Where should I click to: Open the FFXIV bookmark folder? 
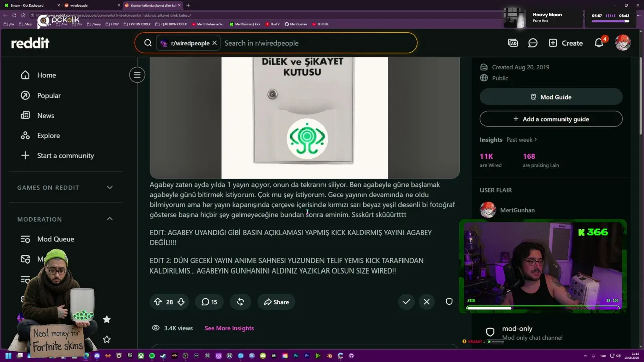pos(112,24)
